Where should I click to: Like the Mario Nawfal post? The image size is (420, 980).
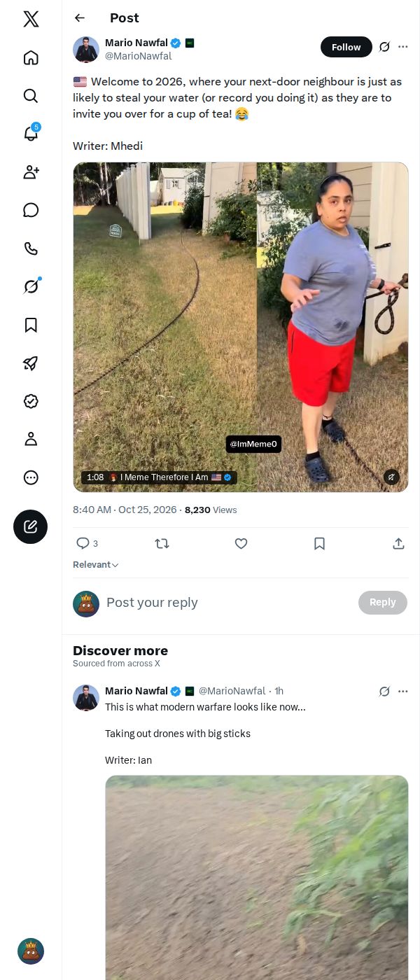pos(241,543)
